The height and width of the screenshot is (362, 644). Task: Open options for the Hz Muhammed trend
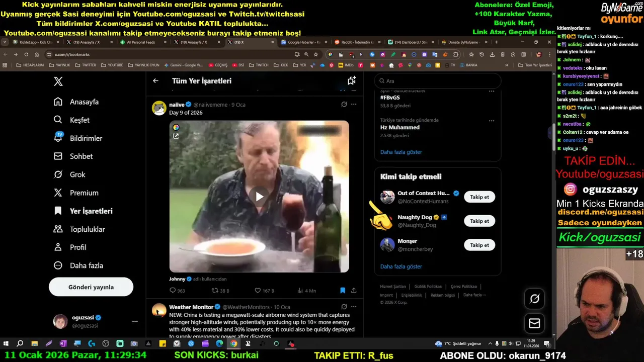492,121
